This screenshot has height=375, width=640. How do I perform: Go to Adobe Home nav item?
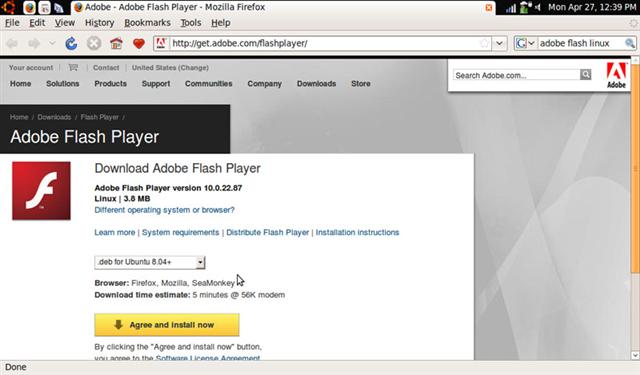pos(20,84)
